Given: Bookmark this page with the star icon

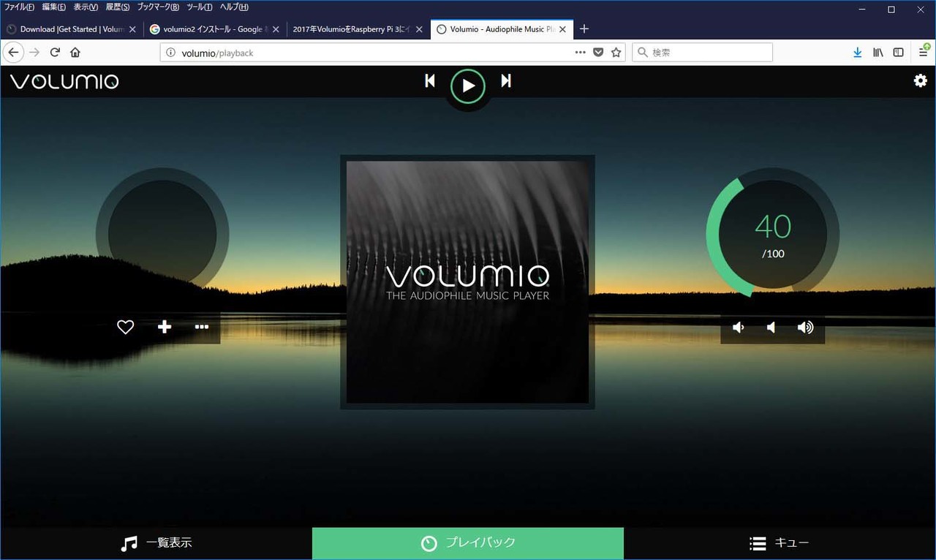Looking at the screenshot, I should tap(616, 53).
